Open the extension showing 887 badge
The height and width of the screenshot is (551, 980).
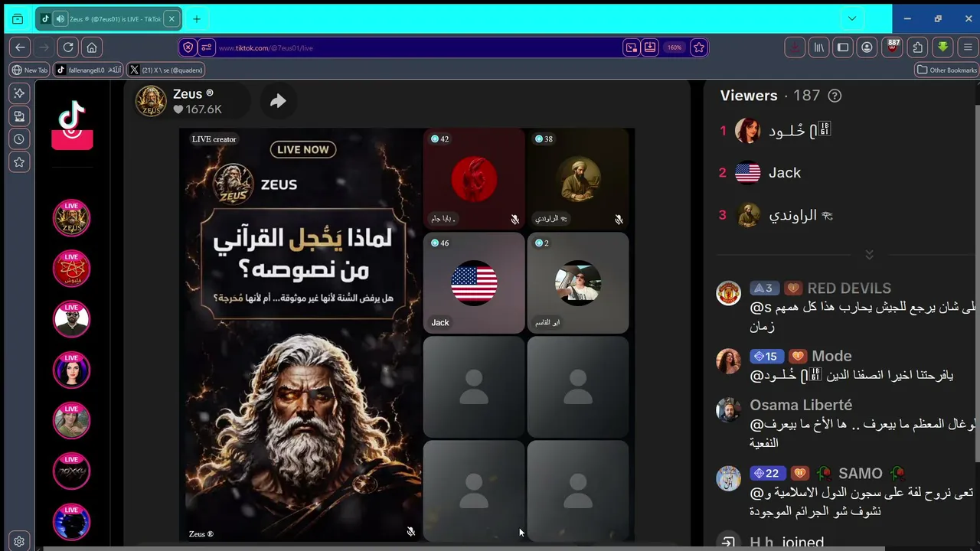[893, 47]
